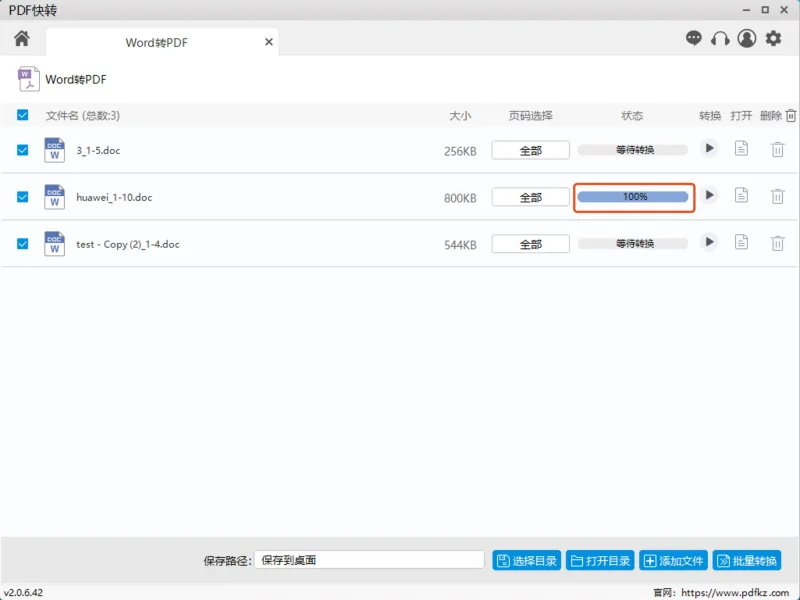Open the chat message bubble icon

click(694, 38)
